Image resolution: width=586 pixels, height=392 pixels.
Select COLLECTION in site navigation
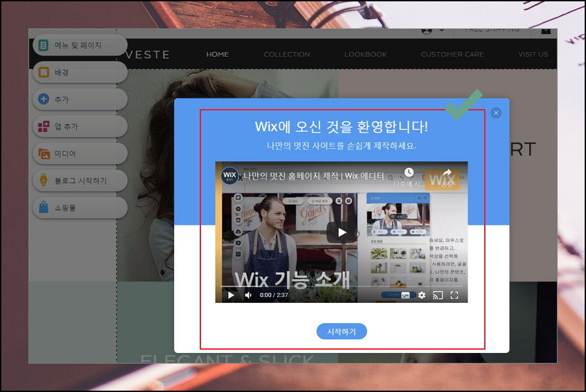286,54
